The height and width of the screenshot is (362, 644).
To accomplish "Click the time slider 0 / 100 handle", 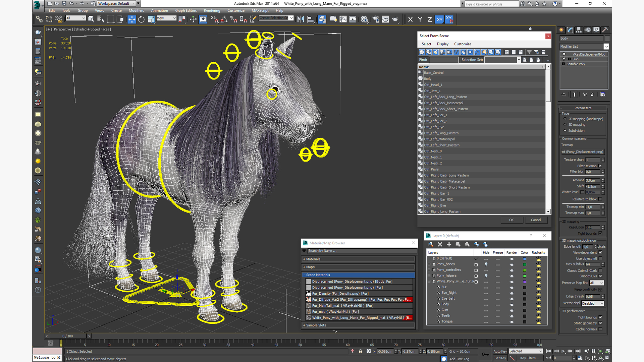I will 68,336.
